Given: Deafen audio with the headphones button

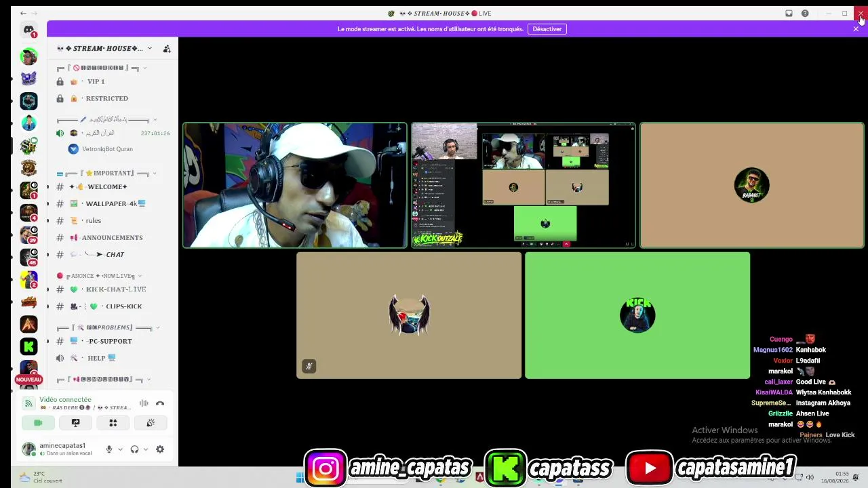Looking at the screenshot, I should (134, 449).
